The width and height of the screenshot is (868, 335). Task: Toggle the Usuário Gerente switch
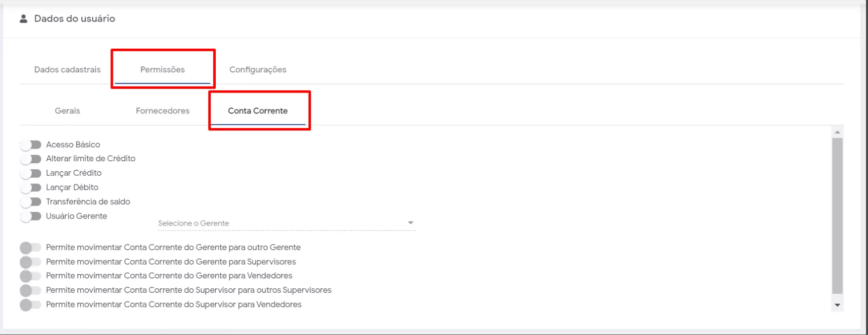[x=31, y=216]
